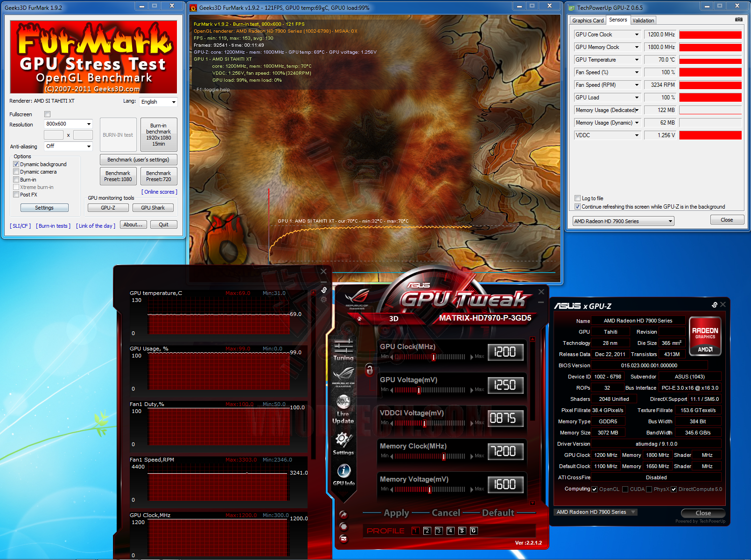Click the ROG logo in GPU Tweak
Screen dimensions: 751x560
pyautogui.click(x=344, y=373)
